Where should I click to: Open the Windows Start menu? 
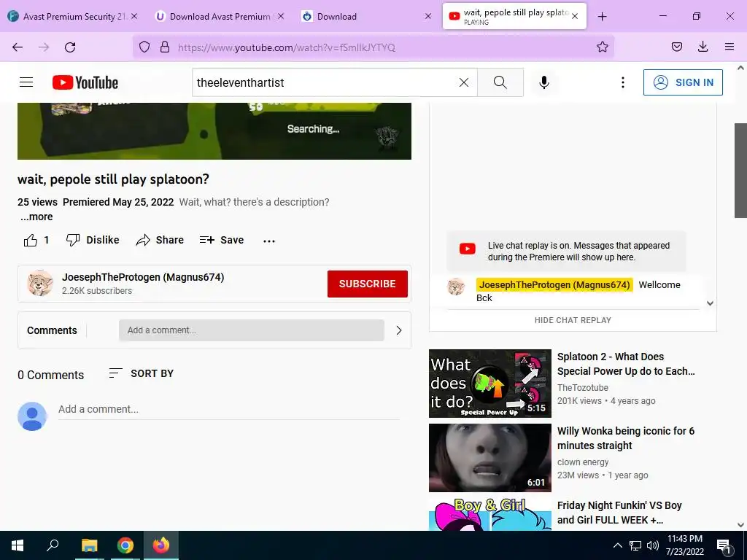pos(18,545)
